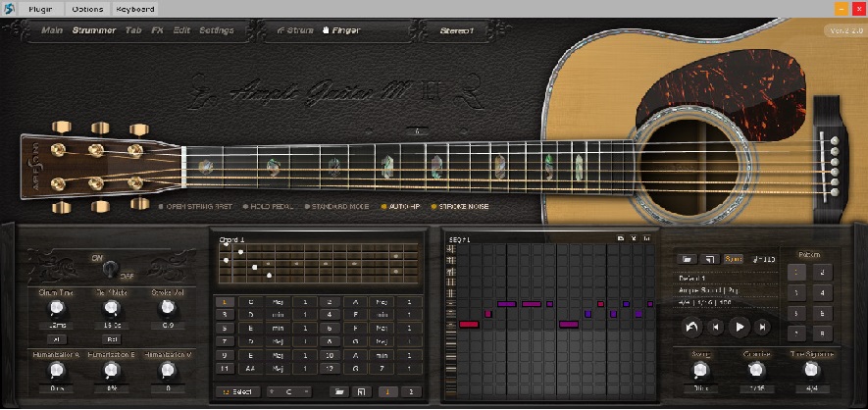This screenshot has width=868, height=410.
Task: Click the curved return arrow button
Action: tap(691, 327)
